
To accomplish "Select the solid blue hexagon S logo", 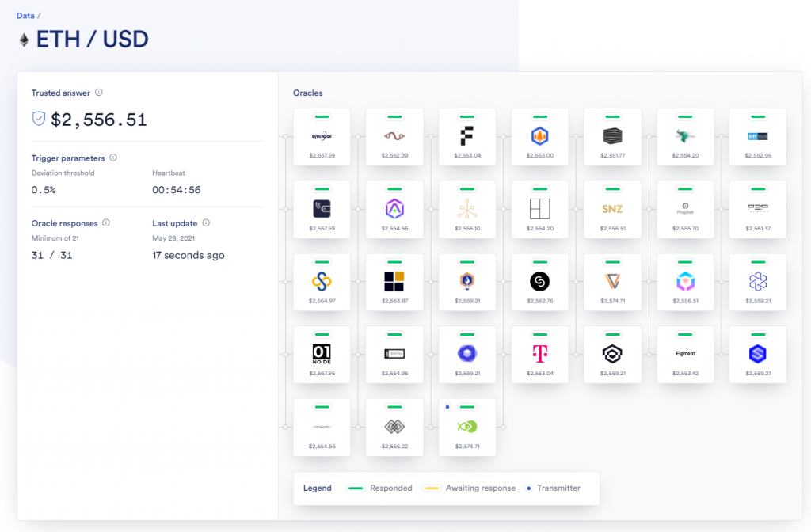I will 758,354.
